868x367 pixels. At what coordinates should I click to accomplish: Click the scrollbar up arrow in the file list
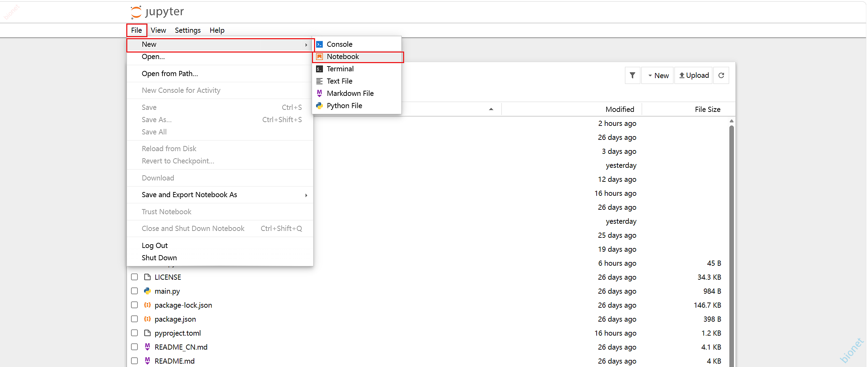(x=731, y=121)
